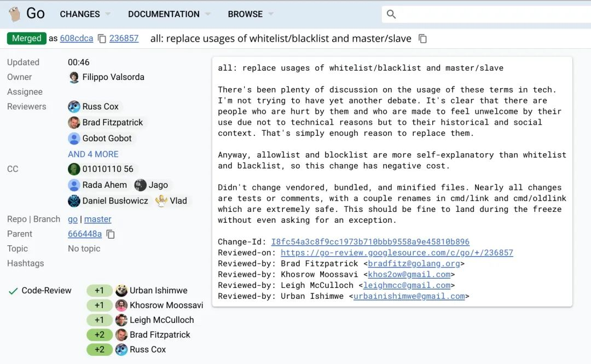Click the 'Code-Review' label text
The image size is (591, 364).
[47, 291]
